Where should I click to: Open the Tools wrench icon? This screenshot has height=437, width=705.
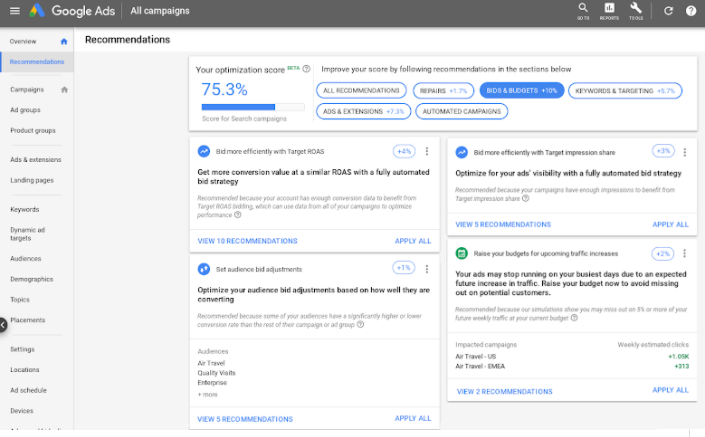(x=636, y=10)
